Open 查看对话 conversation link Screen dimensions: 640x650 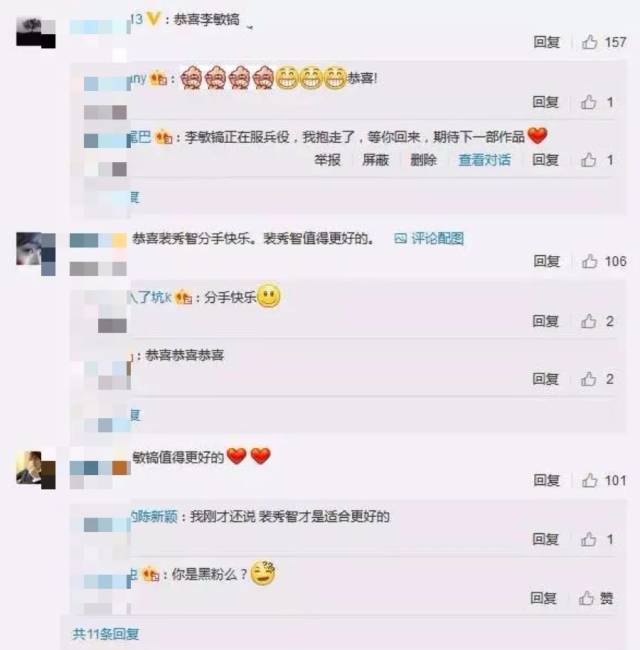tap(485, 160)
